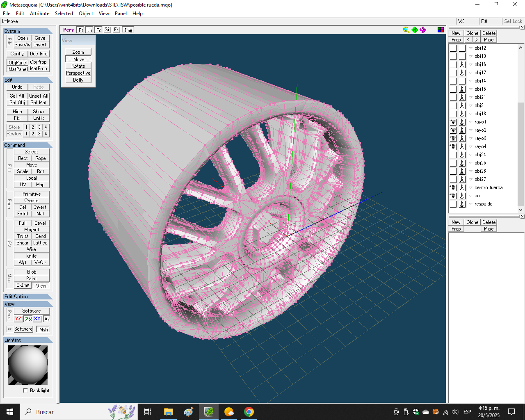
Task: Open the Attribute menu
Action: 39,14
